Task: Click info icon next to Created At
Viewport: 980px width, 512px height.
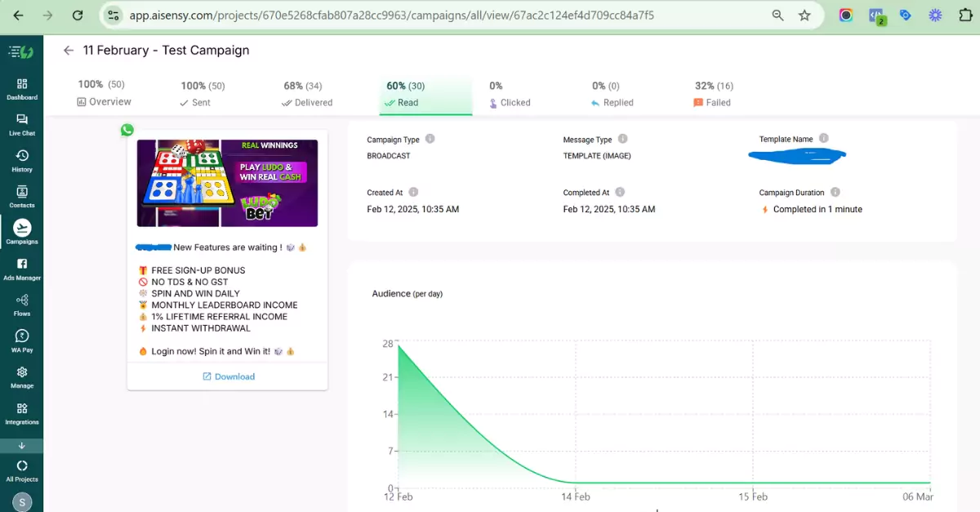Action: [x=414, y=192]
